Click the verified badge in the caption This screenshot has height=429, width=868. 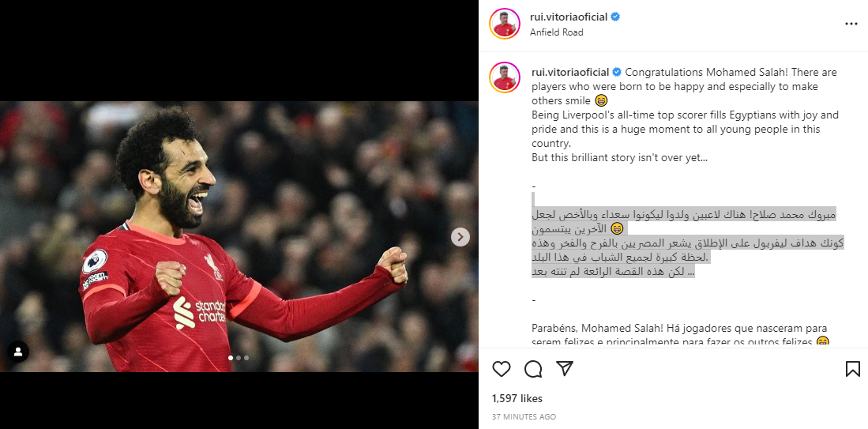point(617,72)
